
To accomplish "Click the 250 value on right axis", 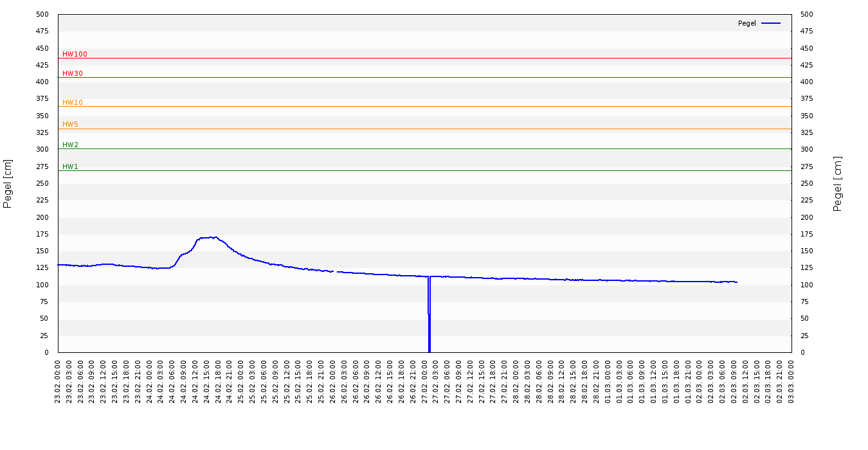I will click(806, 183).
